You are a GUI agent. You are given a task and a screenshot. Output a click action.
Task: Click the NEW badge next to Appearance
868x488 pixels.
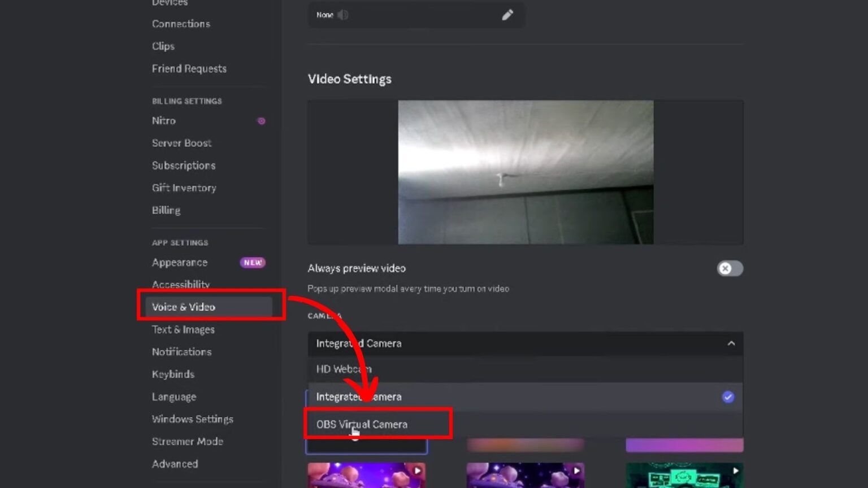click(x=253, y=262)
